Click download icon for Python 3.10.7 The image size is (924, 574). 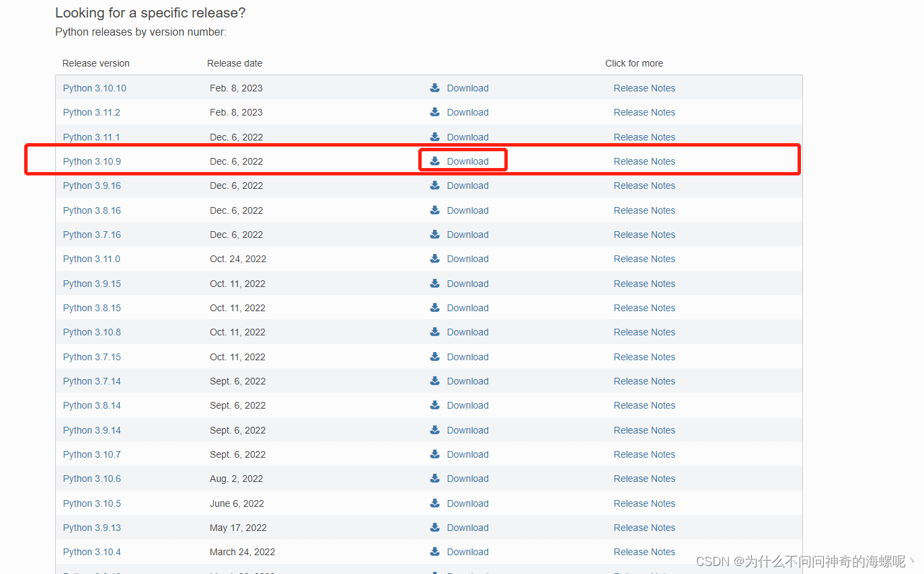click(x=435, y=454)
